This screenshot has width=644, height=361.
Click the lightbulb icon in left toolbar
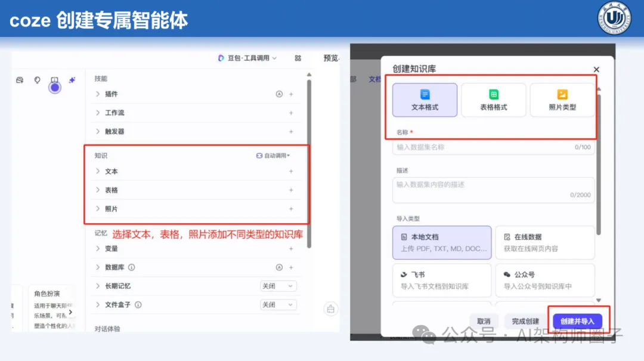(x=37, y=80)
